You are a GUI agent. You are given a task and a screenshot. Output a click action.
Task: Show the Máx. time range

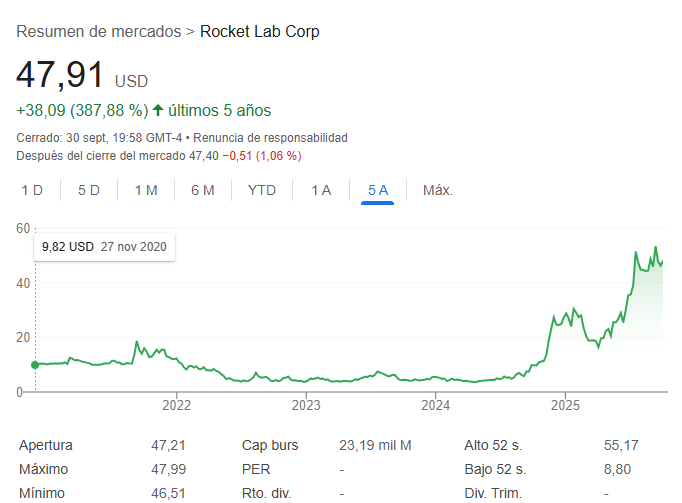pyautogui.click(x=438, y=190)
